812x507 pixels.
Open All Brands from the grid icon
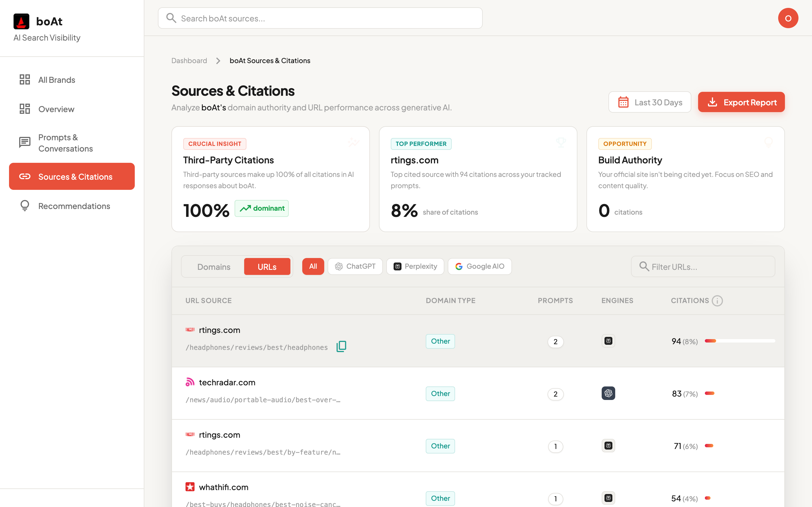[x=25, y=80]
